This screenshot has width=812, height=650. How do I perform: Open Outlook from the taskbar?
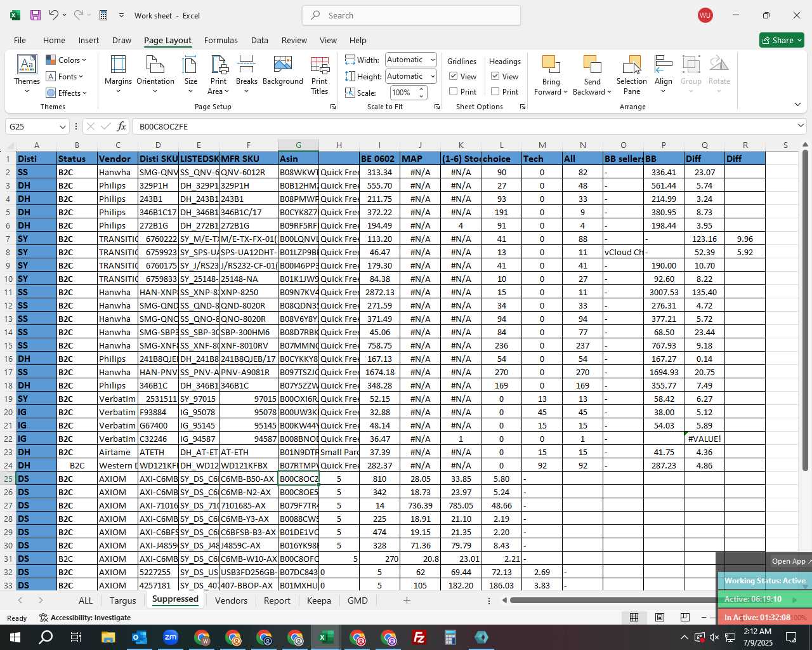[x=140, y=637]
